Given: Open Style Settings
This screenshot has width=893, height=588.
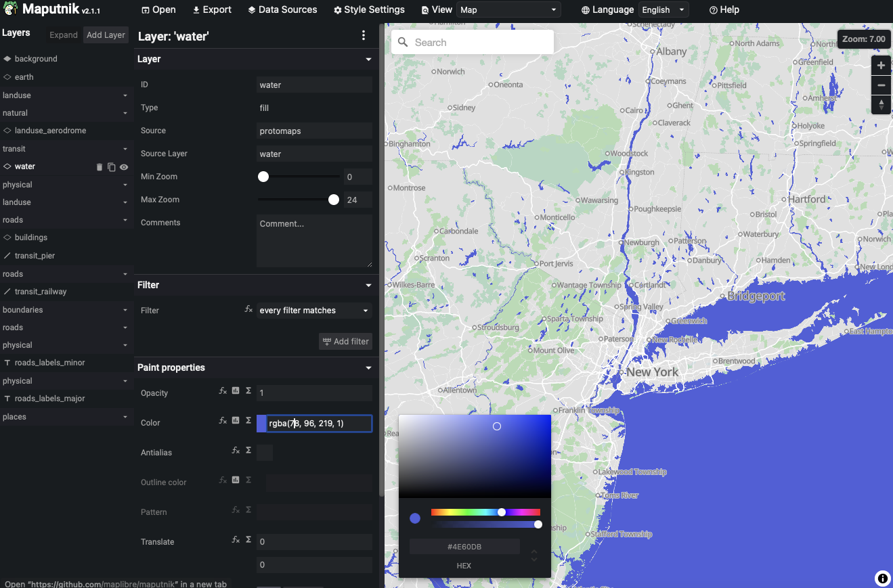Looking at the screenshot, I should [x=368, y=9].
